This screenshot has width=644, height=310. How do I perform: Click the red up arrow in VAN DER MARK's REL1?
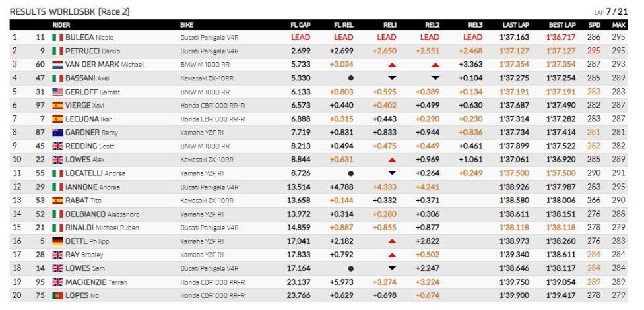(x=392, y=65)
